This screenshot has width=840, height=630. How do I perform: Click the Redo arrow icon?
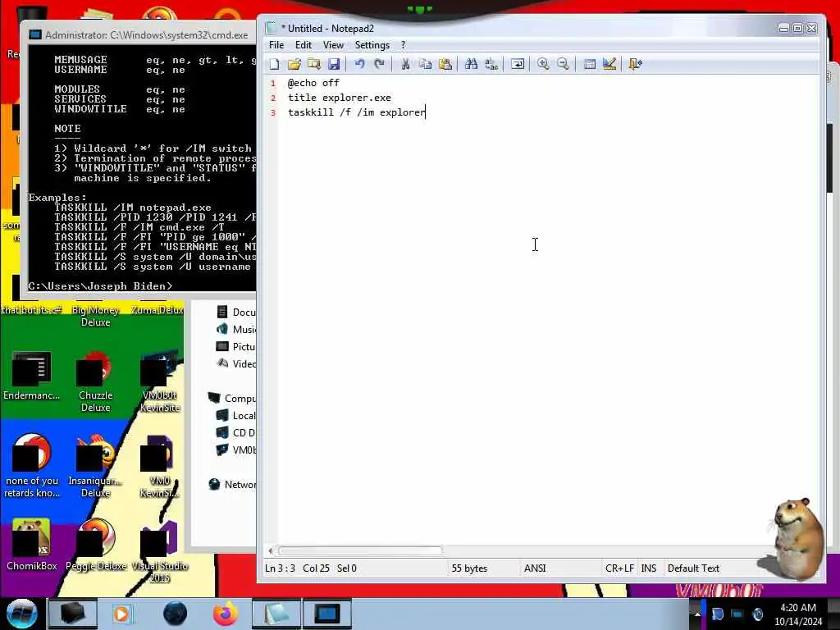click(379, 64)
